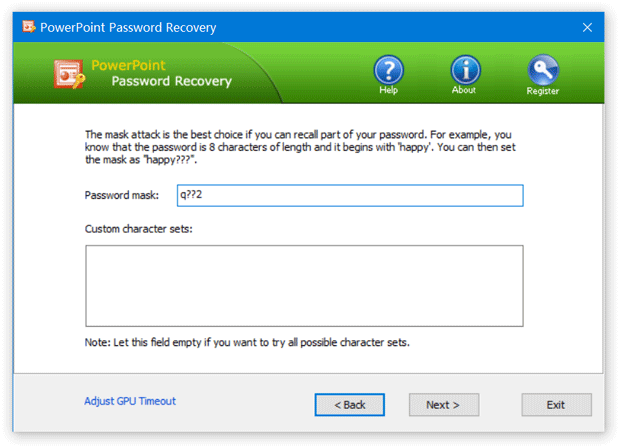Select the About label in the banner
This screenshot has height=448, width=620.
coord(464,91)
